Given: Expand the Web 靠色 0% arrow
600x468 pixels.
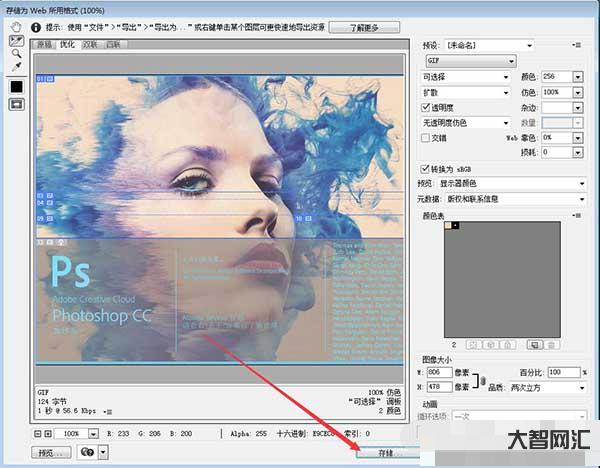Looking at the screenshot, I should [578, 138].
